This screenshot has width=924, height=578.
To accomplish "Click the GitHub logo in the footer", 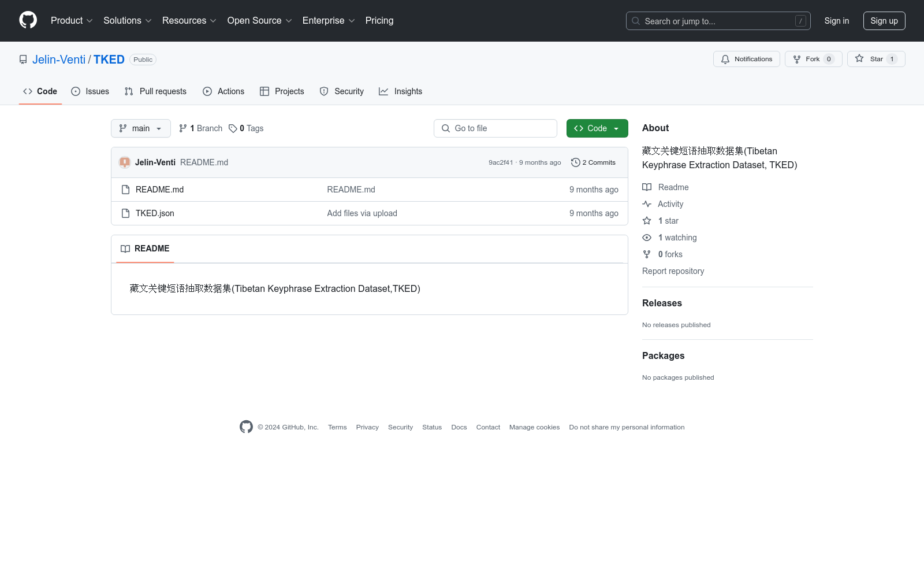I will (x=246, y=427).
